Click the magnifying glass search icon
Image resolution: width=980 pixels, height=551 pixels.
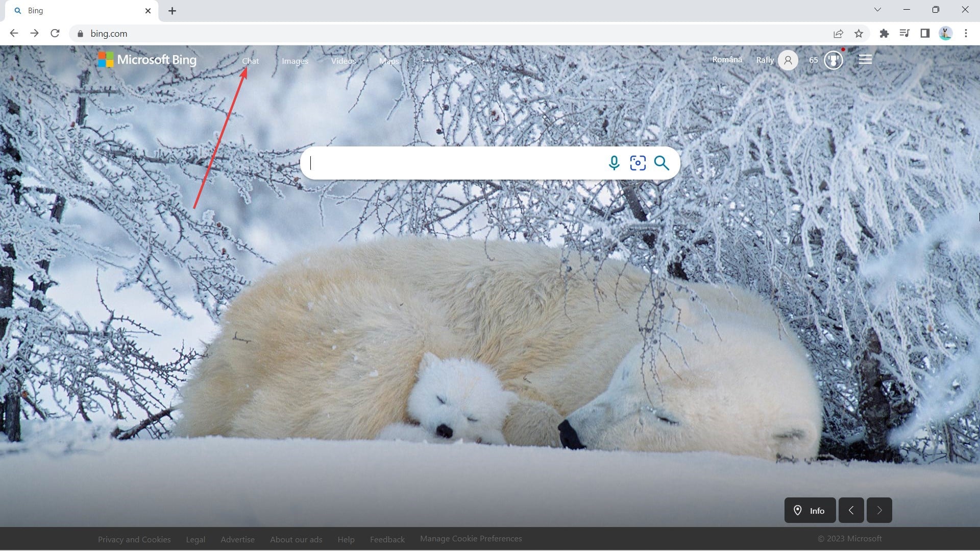[x=661, y=163]
